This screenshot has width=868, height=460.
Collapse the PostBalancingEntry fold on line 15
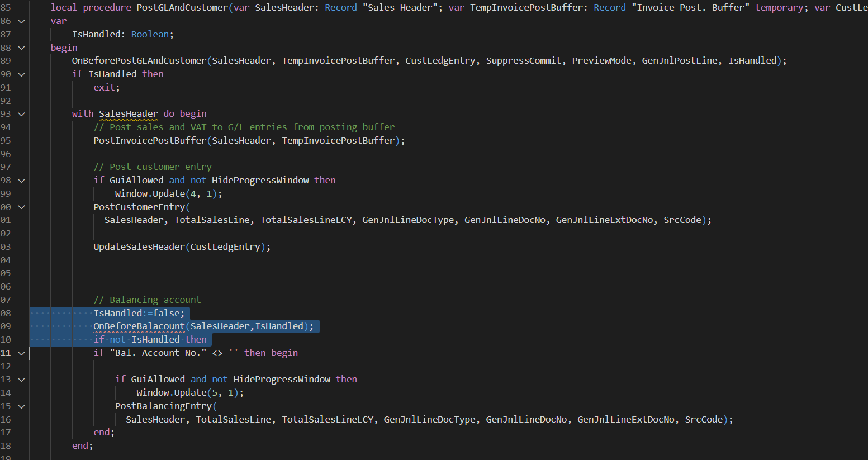[x=21, y=406]
